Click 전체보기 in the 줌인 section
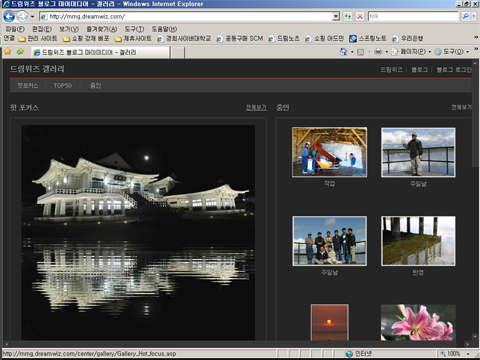Viewport: 480px width, 360px height. tap(461, 107)
